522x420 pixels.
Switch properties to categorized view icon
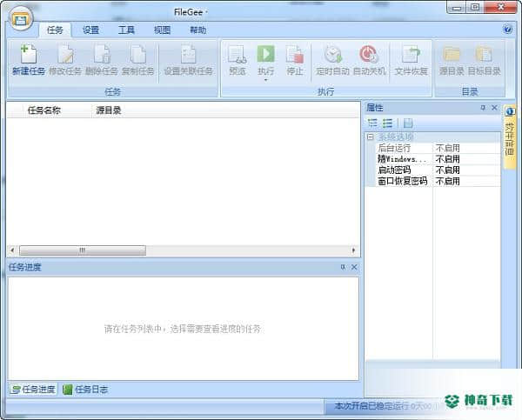coord(373,123)
